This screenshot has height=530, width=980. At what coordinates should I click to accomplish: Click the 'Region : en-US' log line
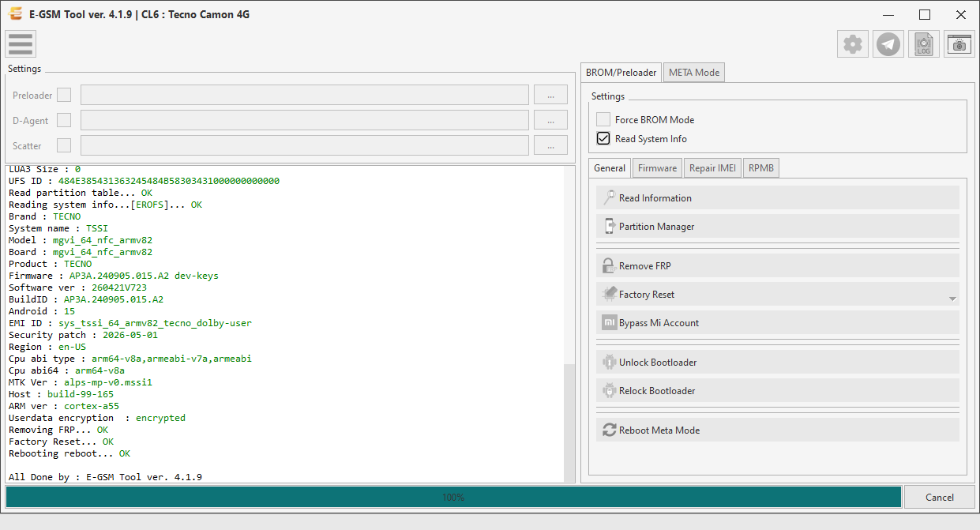(x=47, y=347)
